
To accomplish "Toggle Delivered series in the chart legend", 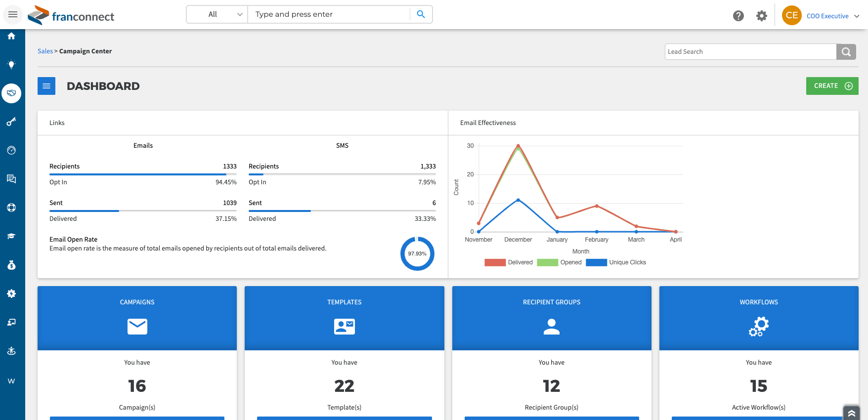I will tap(509, 262).
